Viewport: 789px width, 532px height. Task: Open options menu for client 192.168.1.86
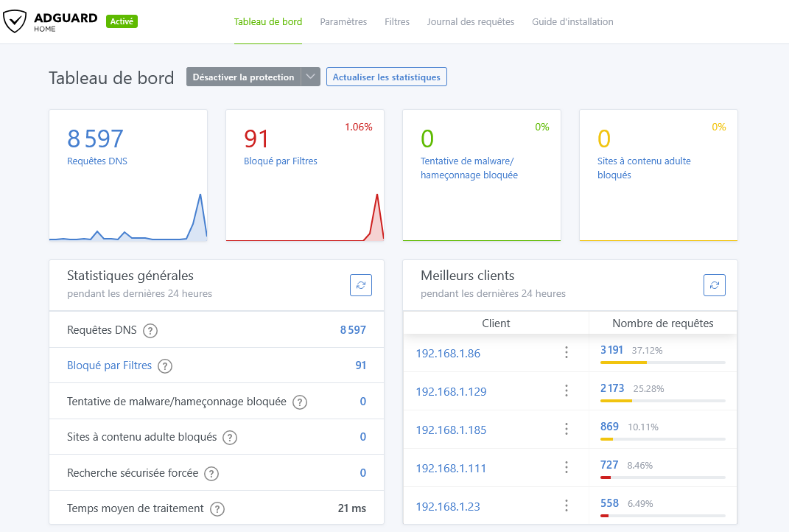point(567,353)
